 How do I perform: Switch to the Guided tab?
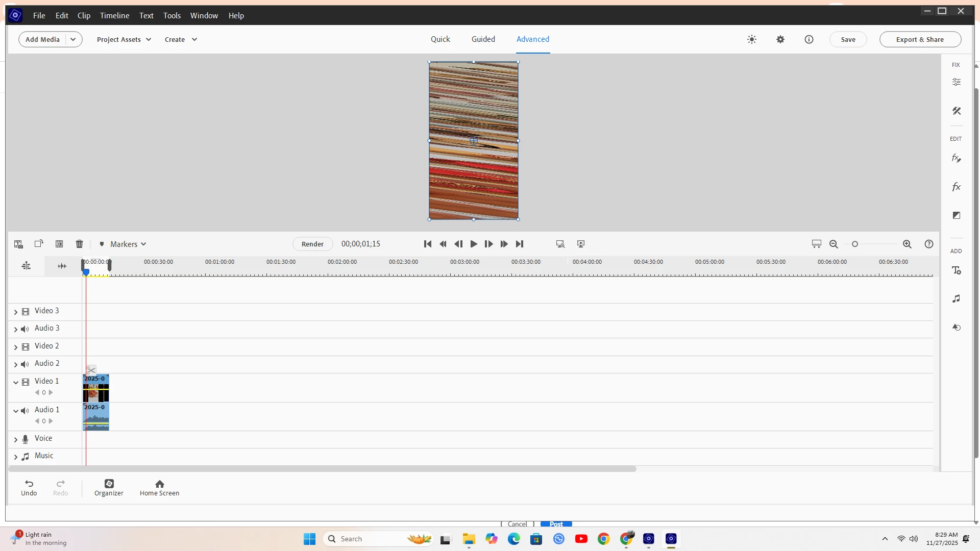(x=483, y=39)
